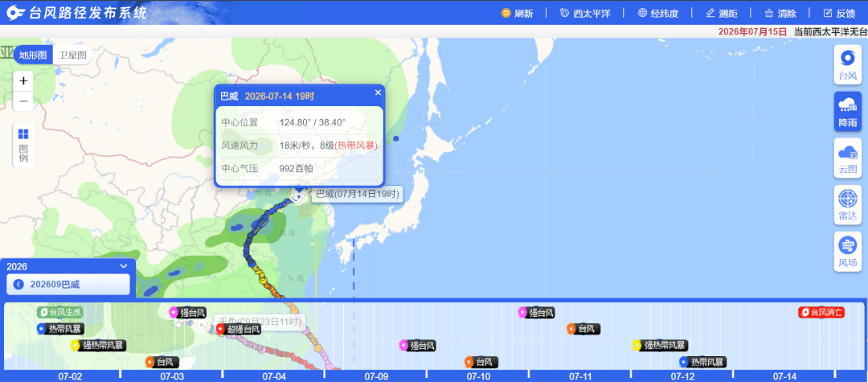Toggle the 降雨 rainfall layer
This screenshot has height=382, width=868.
[x=848, y=111]
